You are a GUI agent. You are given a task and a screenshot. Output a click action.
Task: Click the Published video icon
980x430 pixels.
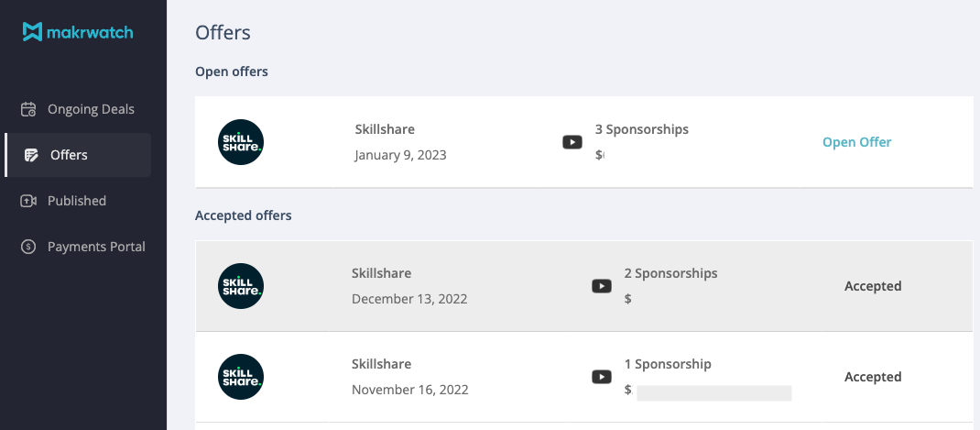click(28, 201)
